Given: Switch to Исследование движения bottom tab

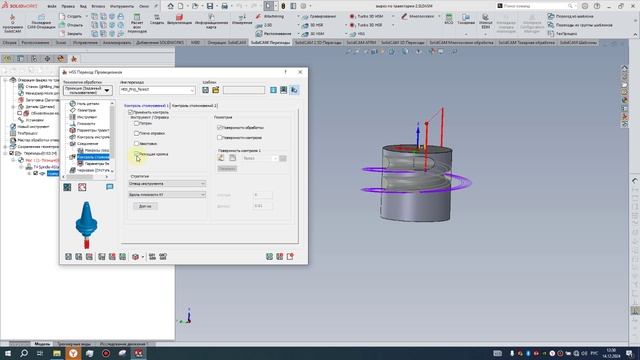Looking at the screenshot, I should click(122, 344).
